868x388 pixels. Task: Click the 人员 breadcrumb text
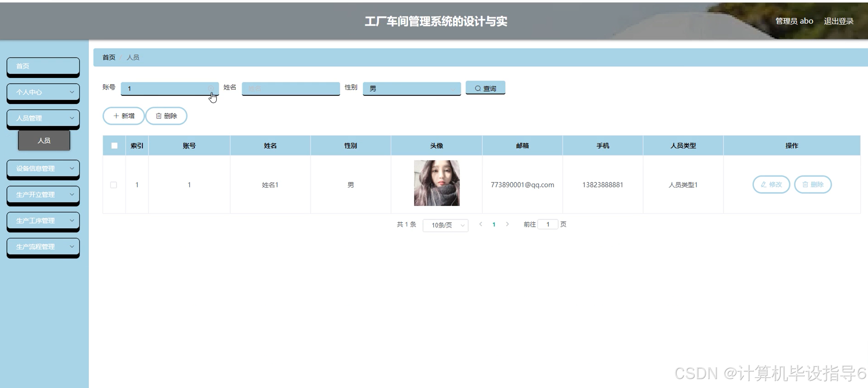point(133,57)
